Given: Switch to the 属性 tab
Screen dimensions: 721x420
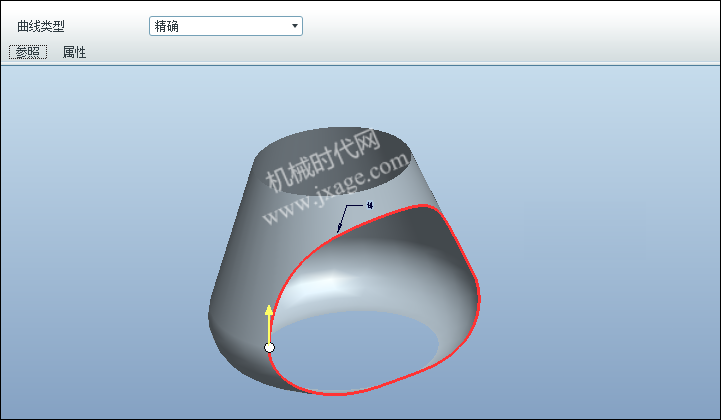Looking at the screenshot, I should coord(74,52).
